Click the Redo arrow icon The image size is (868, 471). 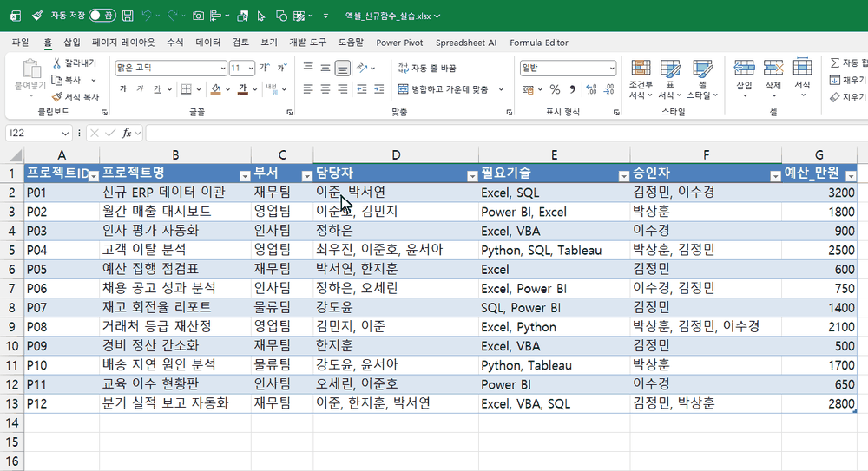[173, 16]
